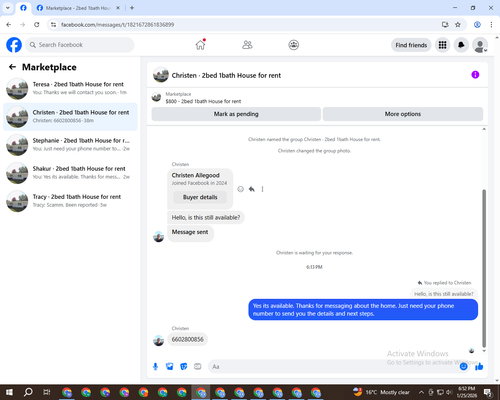
Task: Show hidden system tray icons
Action: tap(421, 392)
